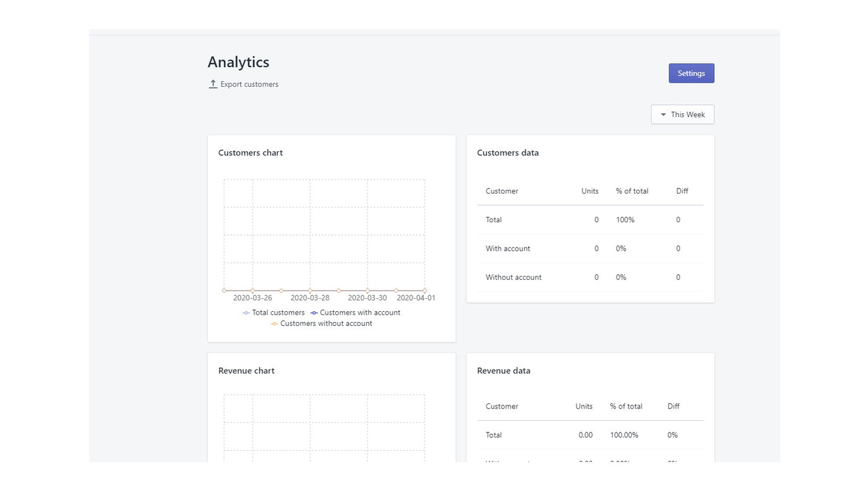This screenshot has width=868, height=488.
Task: Click the caret icon on the This Week filter
Action: coord(663,114)
